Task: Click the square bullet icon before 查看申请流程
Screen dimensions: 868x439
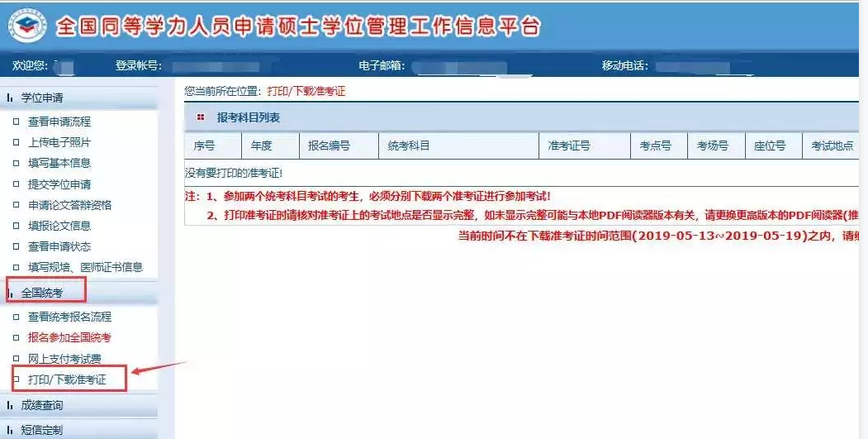Action: [16, 122]
